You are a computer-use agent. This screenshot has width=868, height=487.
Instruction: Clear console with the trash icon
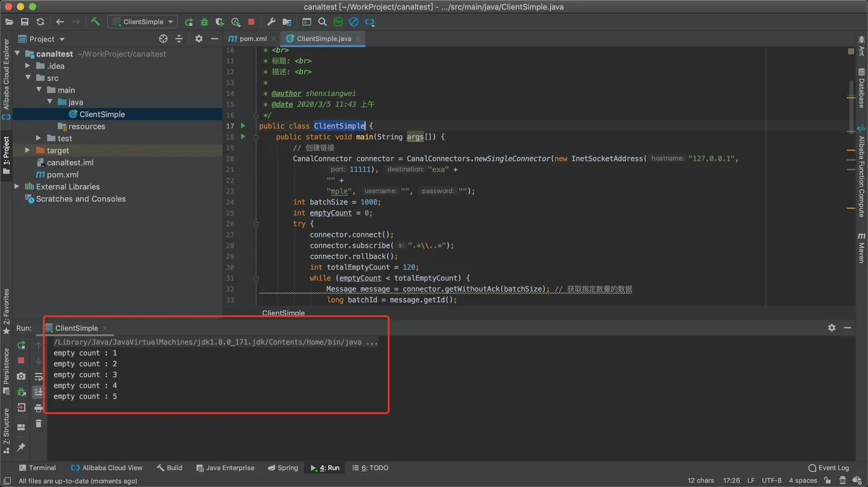pyautogui.click(x=38, y=423)
